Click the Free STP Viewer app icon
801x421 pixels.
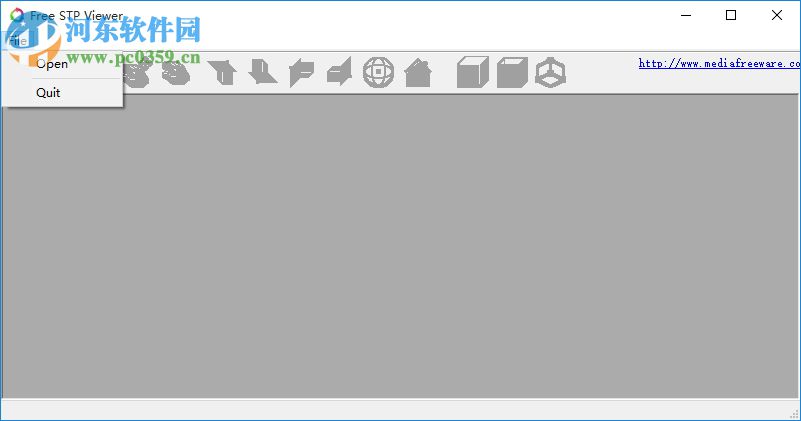click(x=17, y=15)
